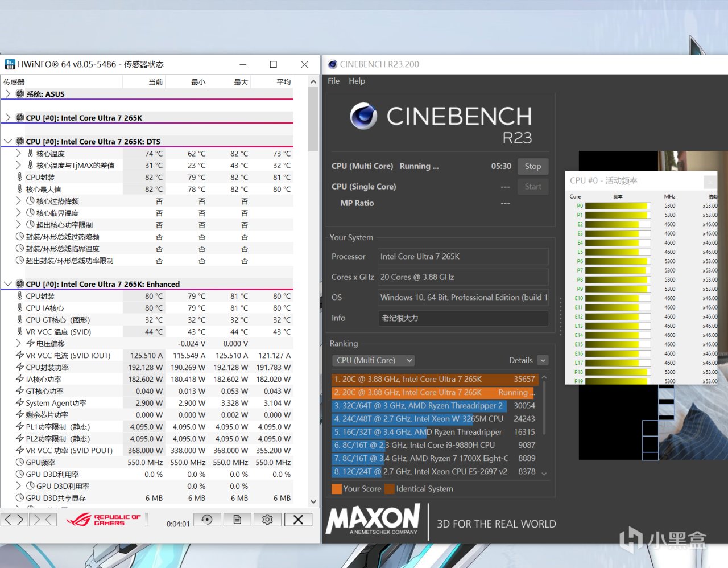
Task: Click the chip icon of the Enhanced sensor group
Action: (20, 284)
